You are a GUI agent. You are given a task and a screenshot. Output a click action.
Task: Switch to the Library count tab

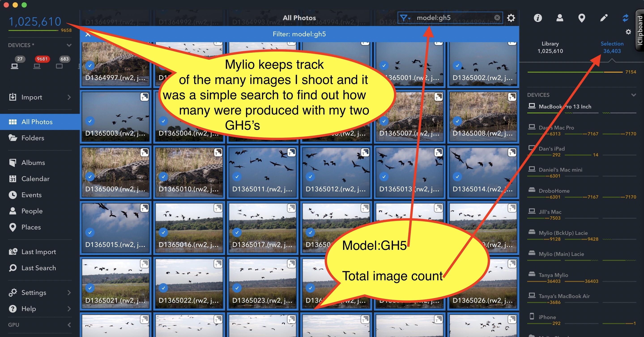click(x=550, y=47)
